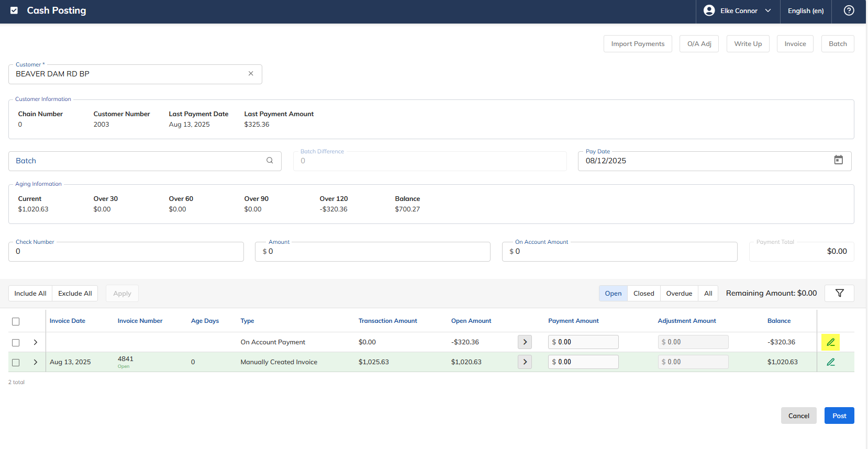Switch to the All invoices tab
The height and width of the screenshot is (449, 868).
tap(708, 294)
